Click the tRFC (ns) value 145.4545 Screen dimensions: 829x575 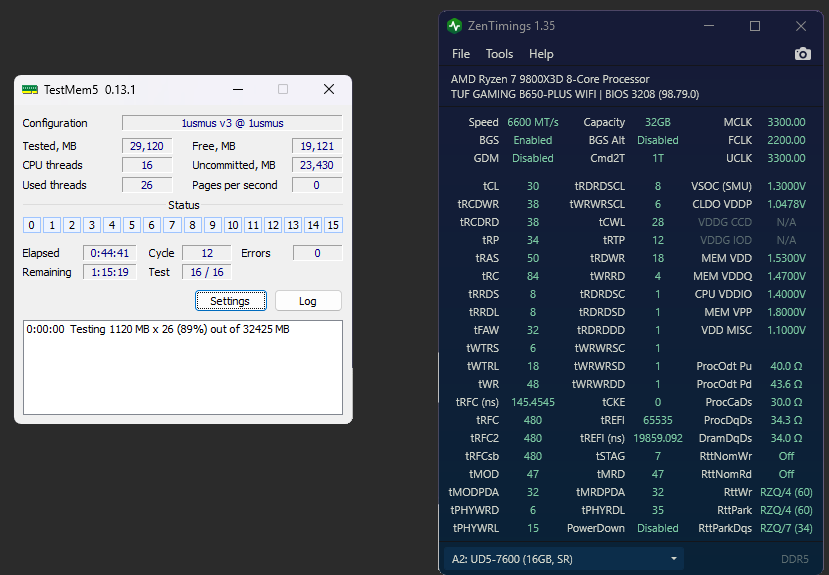(532, 402)
